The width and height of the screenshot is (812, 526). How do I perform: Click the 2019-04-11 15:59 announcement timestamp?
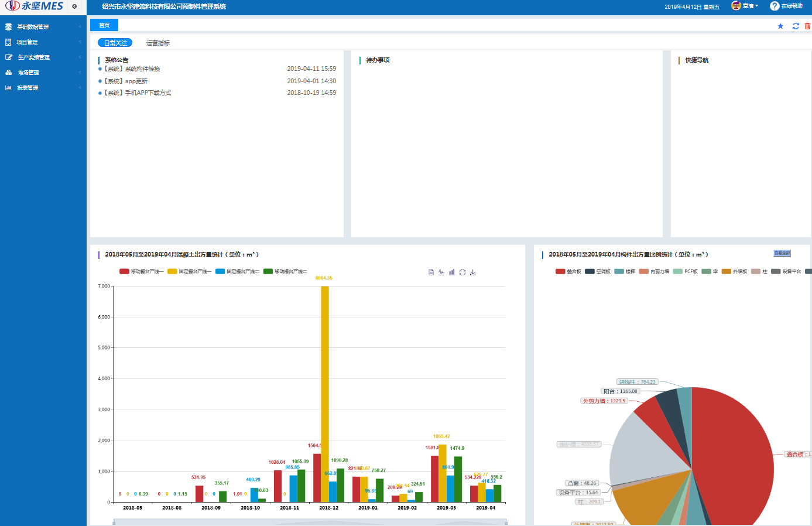(x=311, y=69)
